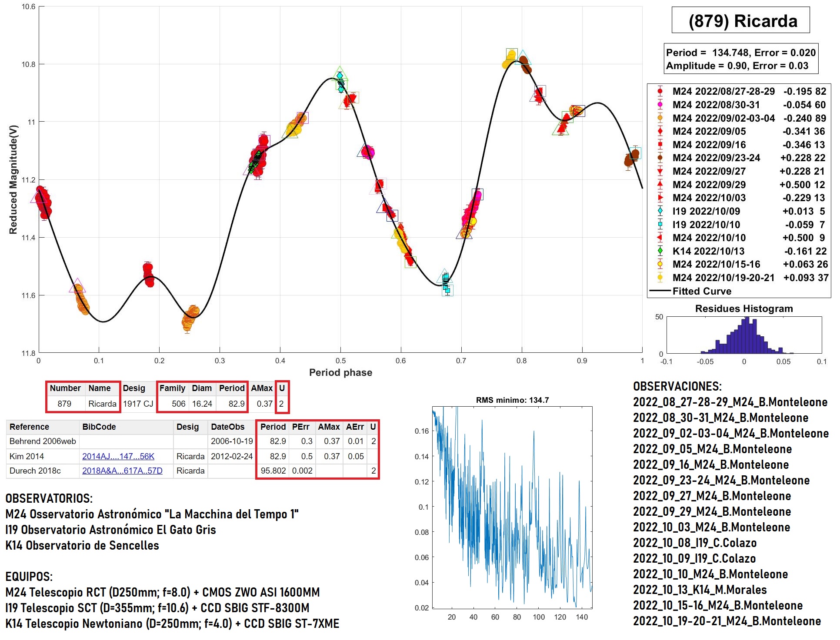Select the 2012-02-24 date cell
The image size is (840, 640).
point(232,456)
